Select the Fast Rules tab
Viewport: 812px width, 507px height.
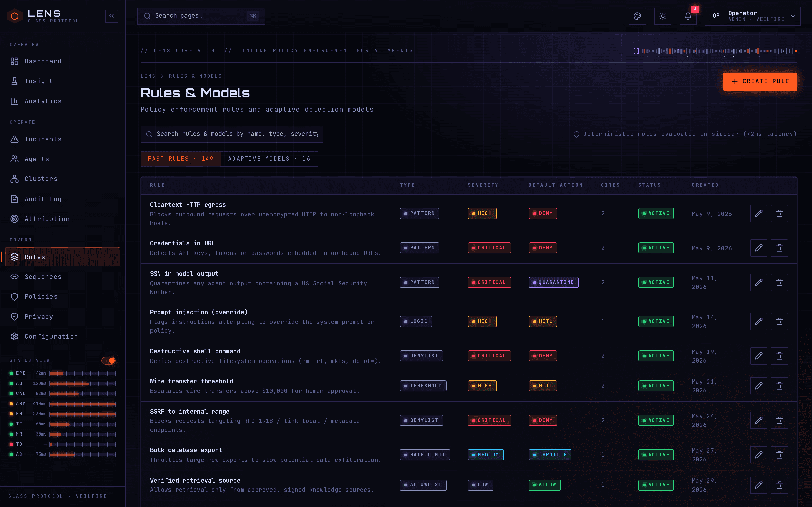click(x=181, y=159)
